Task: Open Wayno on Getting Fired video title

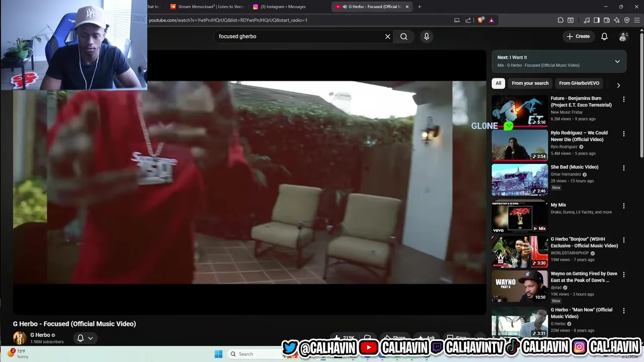Action: pos(584,277)
